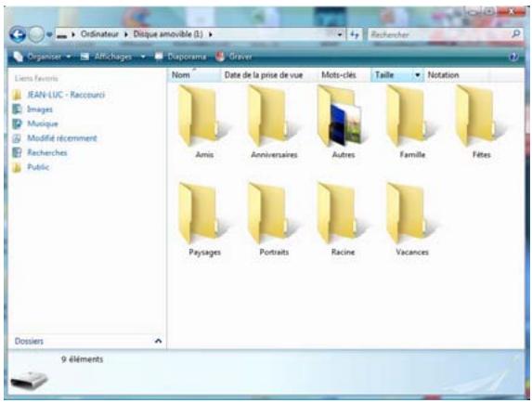This screenshot has width=532, height=403.
Task: Open the Anniversaires folder
Action: (x=274, y=121)
